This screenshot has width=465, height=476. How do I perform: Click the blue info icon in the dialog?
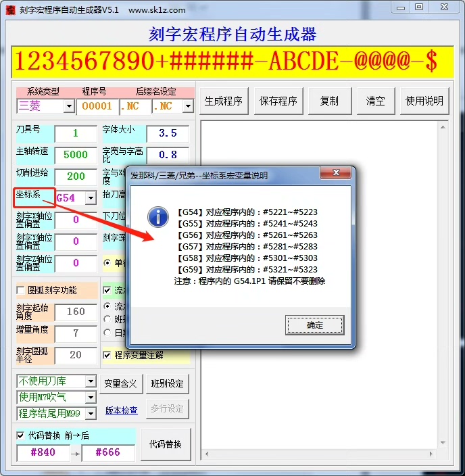[158, 217]
